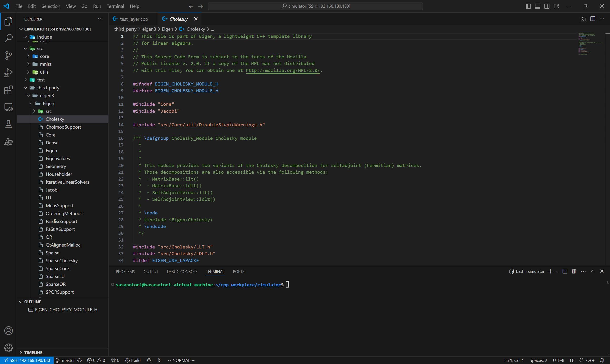The width and height of the screenshot is (610, 364).
Task: Open the Search view in the activity bar
Action: [x=9, y=38]
